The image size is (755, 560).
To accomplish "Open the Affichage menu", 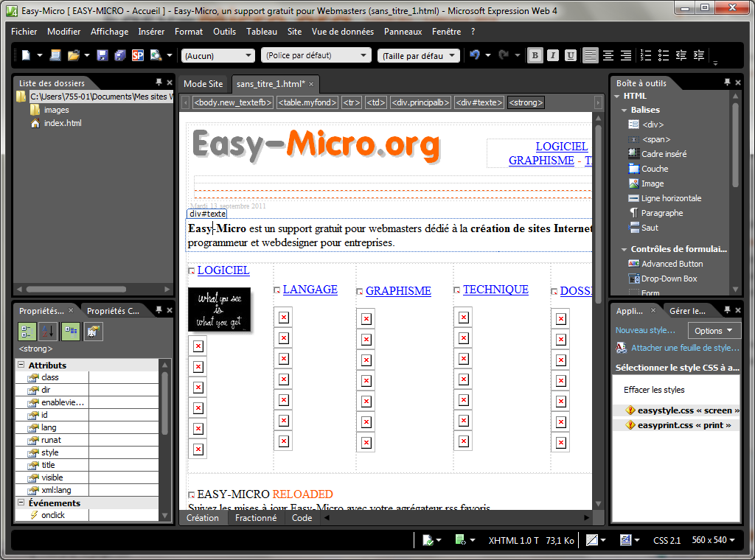I will click(x=109, y=31).
